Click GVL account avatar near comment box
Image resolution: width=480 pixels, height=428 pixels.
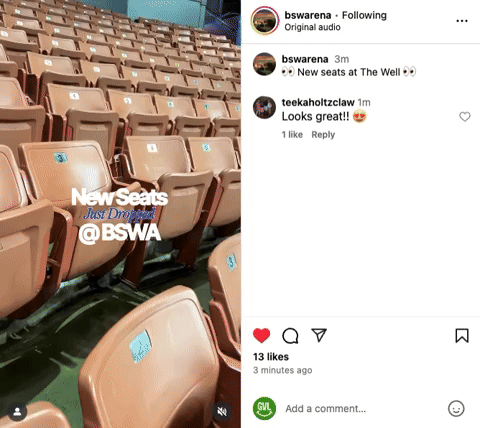click(x=264, y=408)
